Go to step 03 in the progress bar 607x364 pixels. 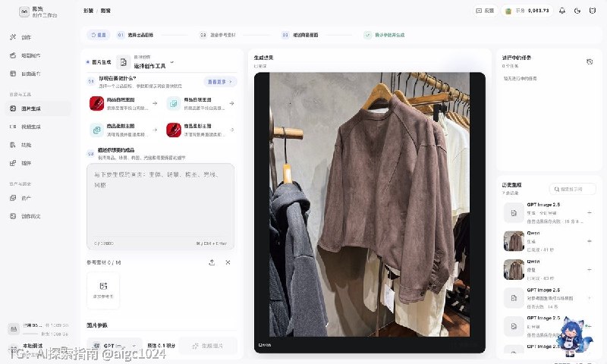tap(300, 35)
